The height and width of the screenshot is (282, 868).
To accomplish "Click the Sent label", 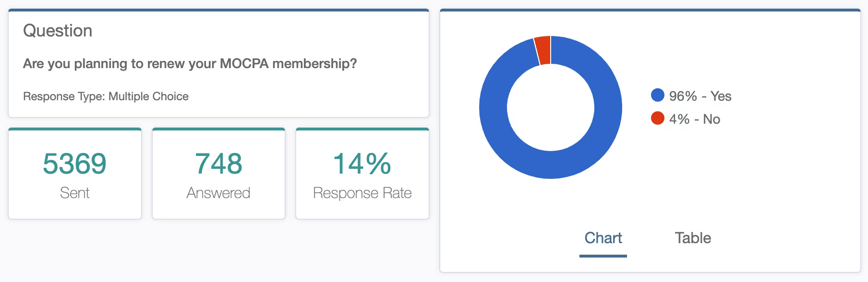I will pyautogui.click(x=75, y=193).
